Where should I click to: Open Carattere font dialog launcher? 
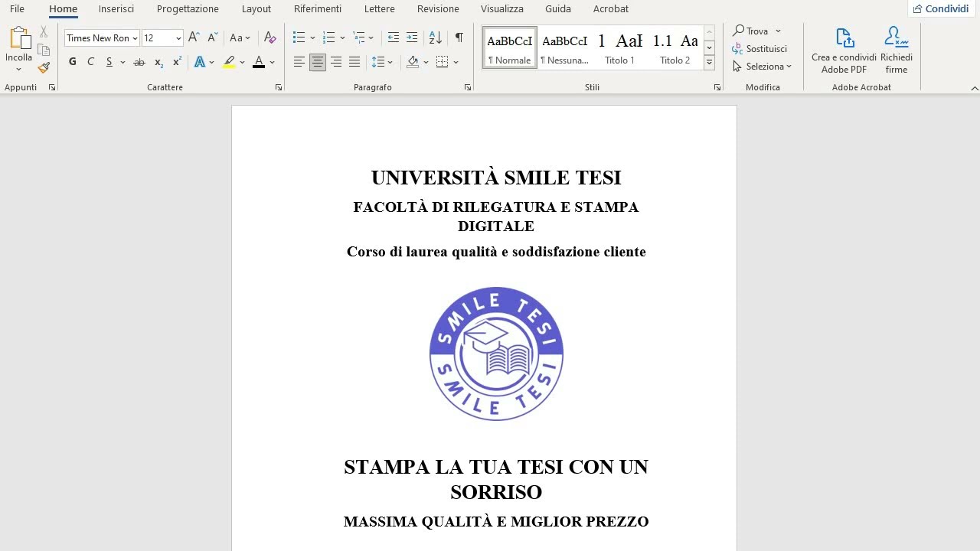(x=279, y=88)
